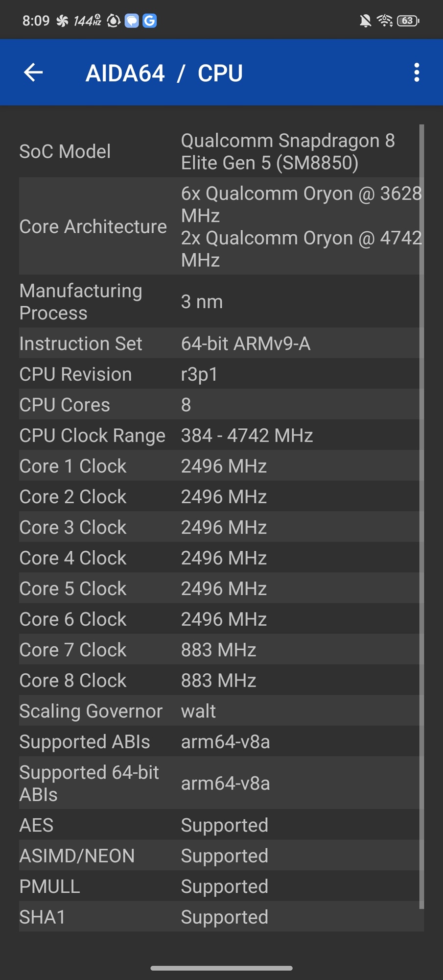Select the Scaling Governor walt row

pyautogui.click(x=221, y=711)
